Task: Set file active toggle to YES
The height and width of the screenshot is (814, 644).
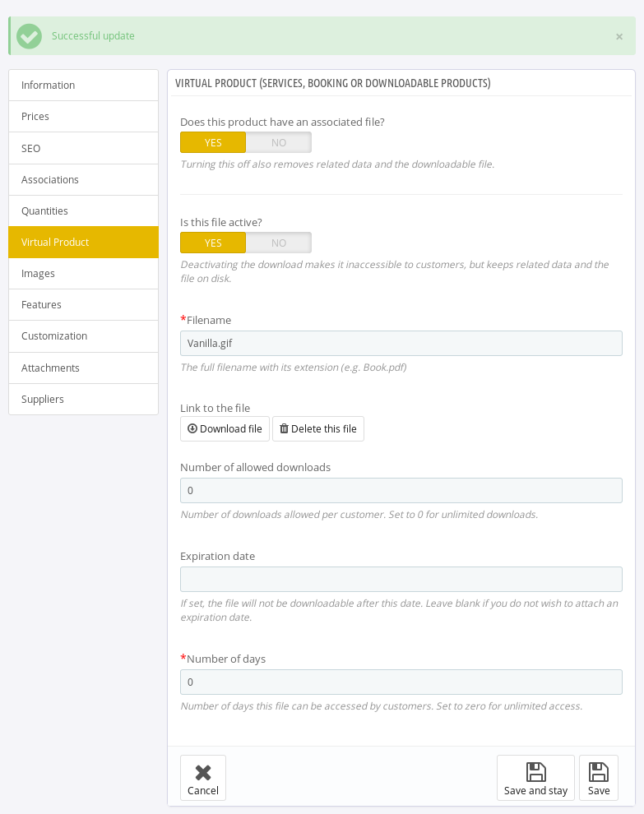Action: [x=213, y=243]
